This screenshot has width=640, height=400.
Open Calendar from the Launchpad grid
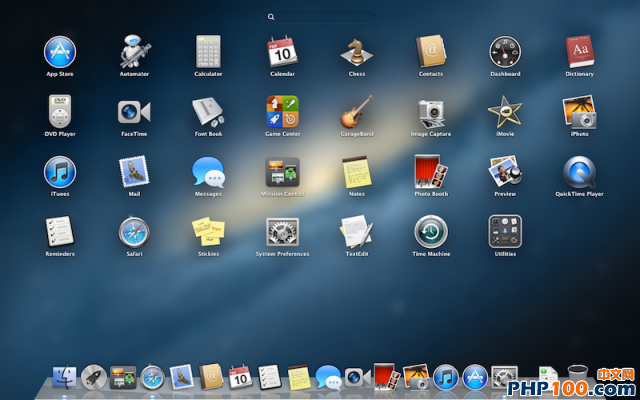282,52
